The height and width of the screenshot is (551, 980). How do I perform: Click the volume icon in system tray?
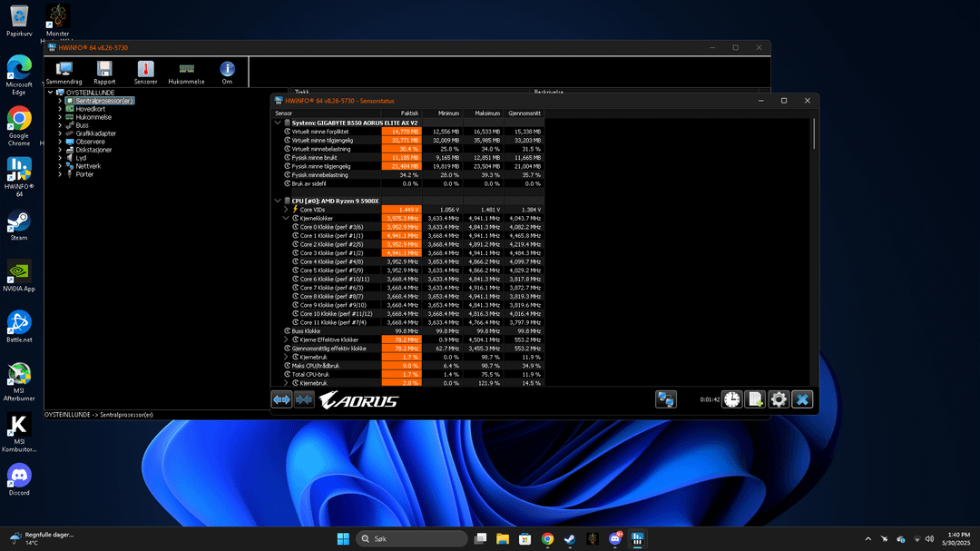pos(929,538)
